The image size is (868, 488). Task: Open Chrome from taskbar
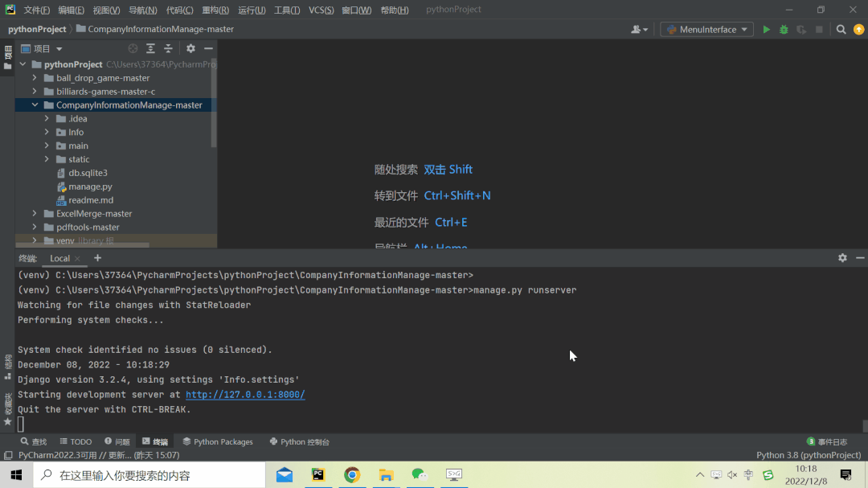click(352, 474)
